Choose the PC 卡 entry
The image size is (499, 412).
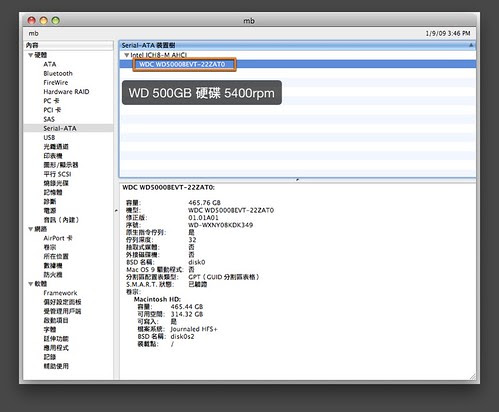point(51,101)
